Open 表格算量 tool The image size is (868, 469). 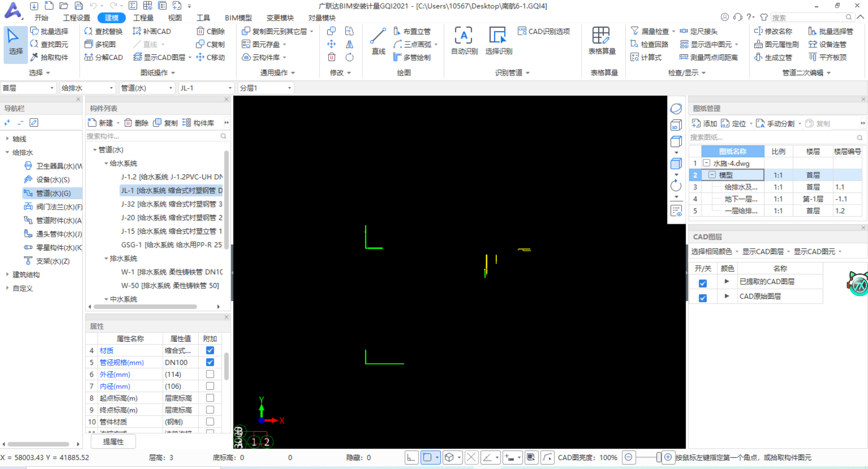(x=602, y=41)
